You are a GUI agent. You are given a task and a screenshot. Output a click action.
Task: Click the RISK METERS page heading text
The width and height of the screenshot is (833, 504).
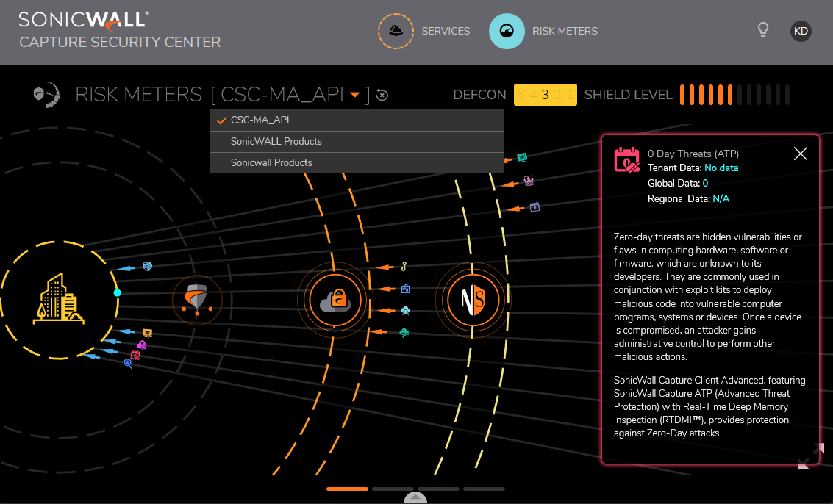tap(139, 95)
